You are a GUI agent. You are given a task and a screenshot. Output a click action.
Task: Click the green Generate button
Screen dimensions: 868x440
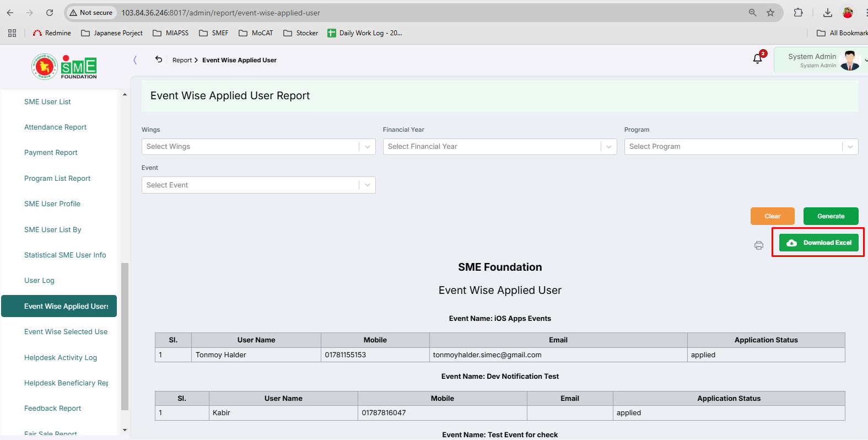pyautogui.click(x=831, y=216)
